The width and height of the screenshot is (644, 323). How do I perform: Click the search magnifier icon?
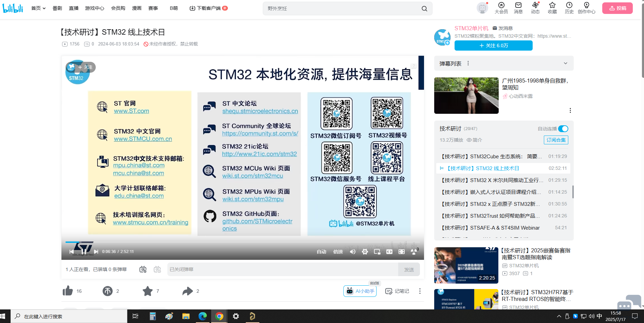(424, 8)
